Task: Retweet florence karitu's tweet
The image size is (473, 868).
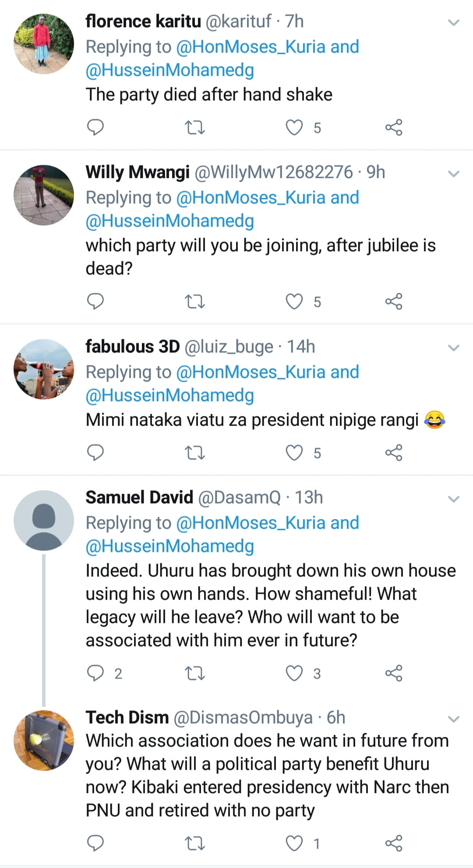Action: pos(195,128)
